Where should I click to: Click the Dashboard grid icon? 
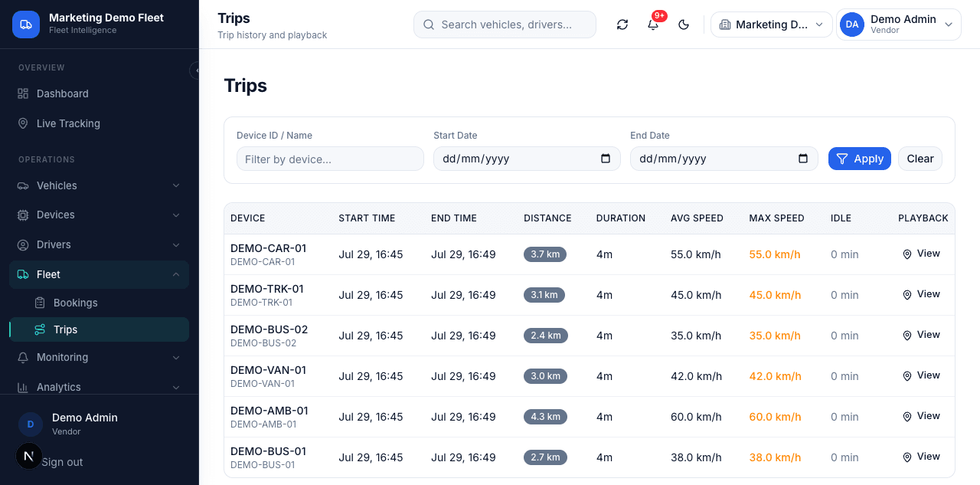[23, 93]
